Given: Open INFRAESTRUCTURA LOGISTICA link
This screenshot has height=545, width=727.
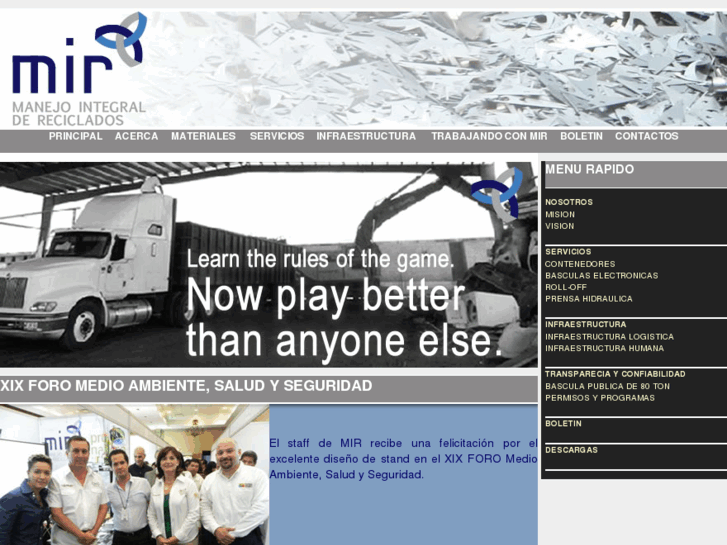Looking at the screenshot, I should [x=609, y=337].
